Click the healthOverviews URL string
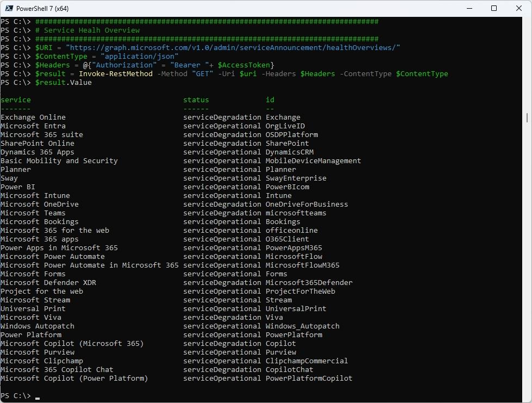Screen dimensions: 532x403 tap(233, 48)
